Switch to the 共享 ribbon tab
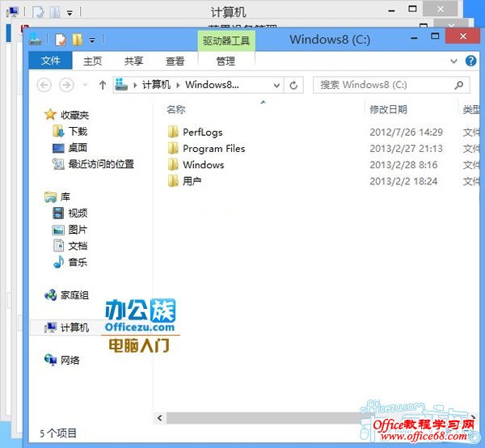485x448 pixels. point(133,61)
